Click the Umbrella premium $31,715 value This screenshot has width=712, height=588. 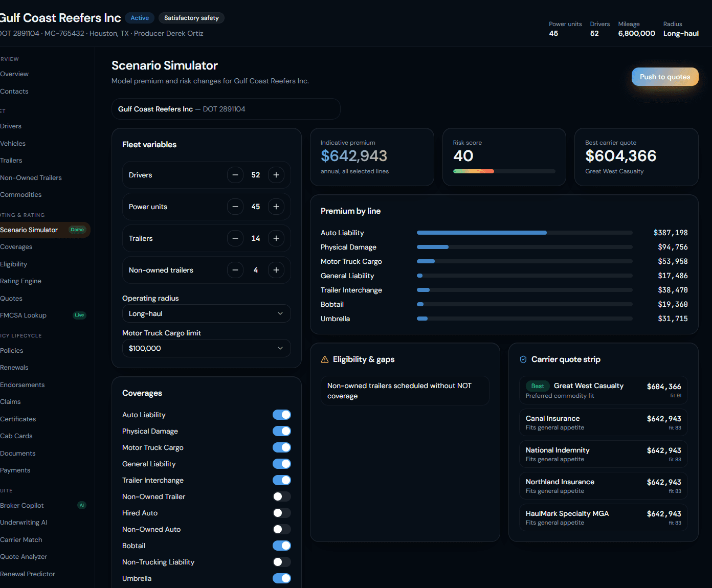pos(673,319)
